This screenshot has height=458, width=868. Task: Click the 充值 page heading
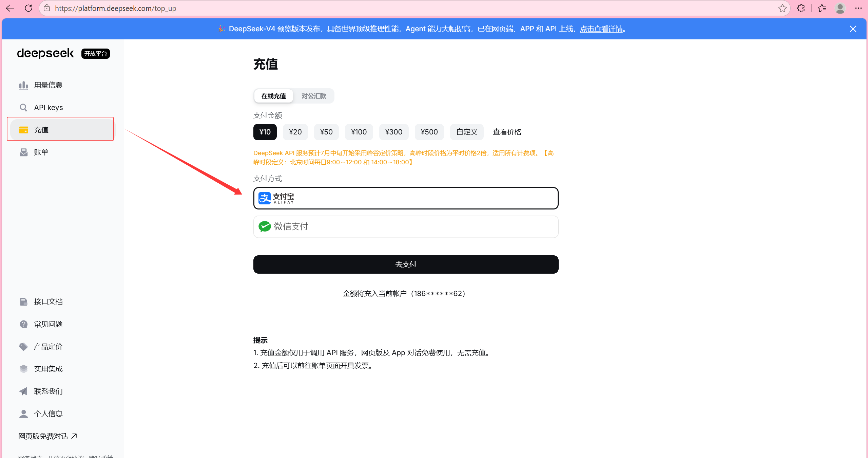[266, 64]
